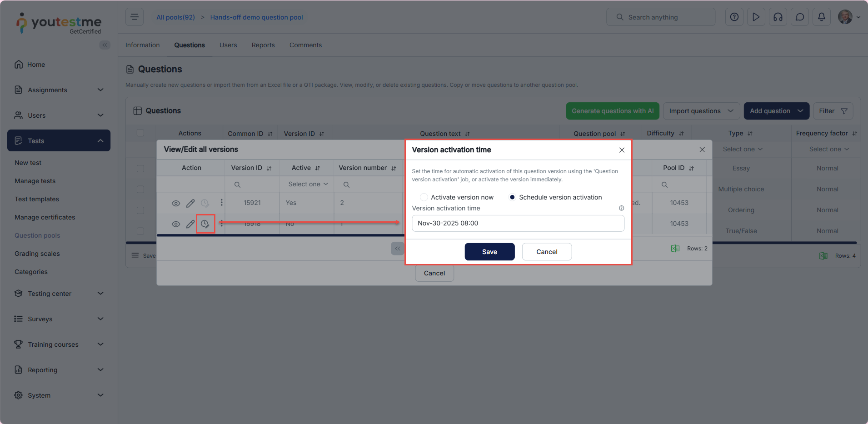Select the Activate version now radio button

click(424, 197)
